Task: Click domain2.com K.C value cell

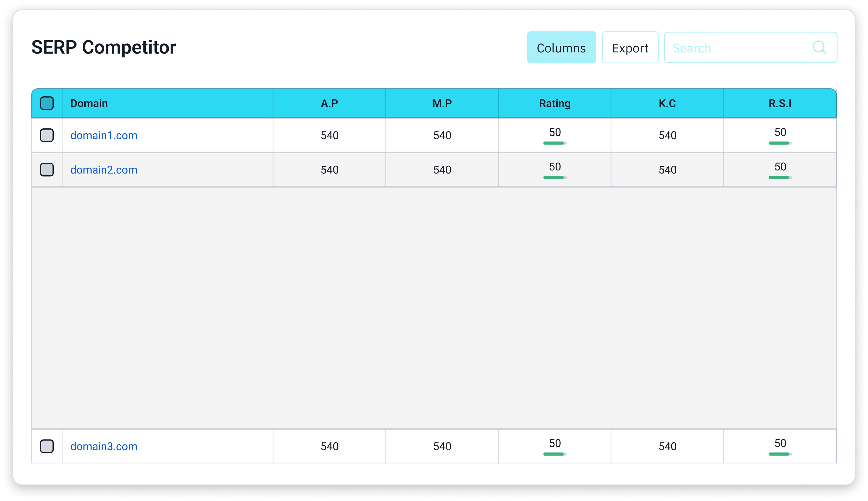Action: 668,170
